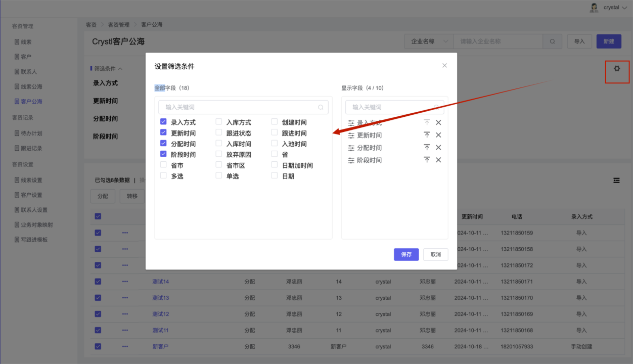This screenshot has width=633, height=364.
Task: Enable the 跟进状态 field checkbox
Action: point(219,132)
